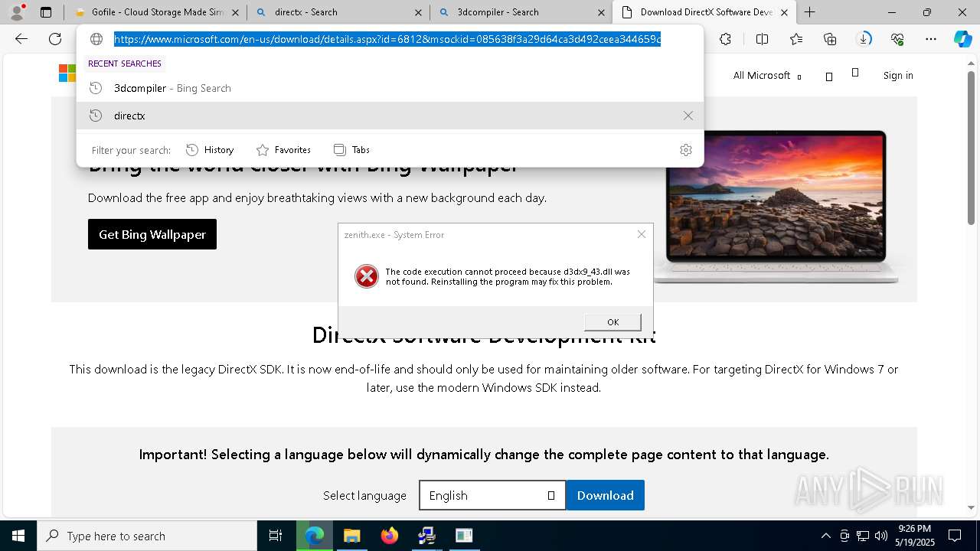The width and height of the screenshot is (980, 551).
Task: Open Edge Settings and more menu
Action: [x=931, y=39]
